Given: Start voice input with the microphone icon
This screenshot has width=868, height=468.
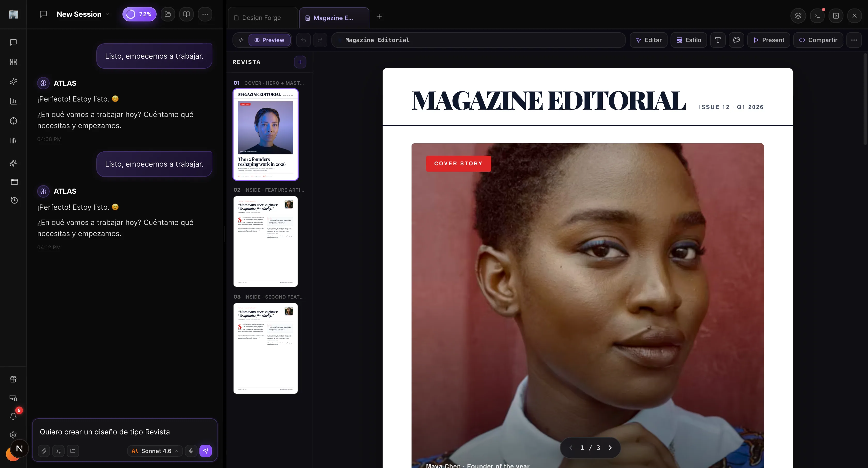Looking at the screenshot, I should [x=191, y=451].
